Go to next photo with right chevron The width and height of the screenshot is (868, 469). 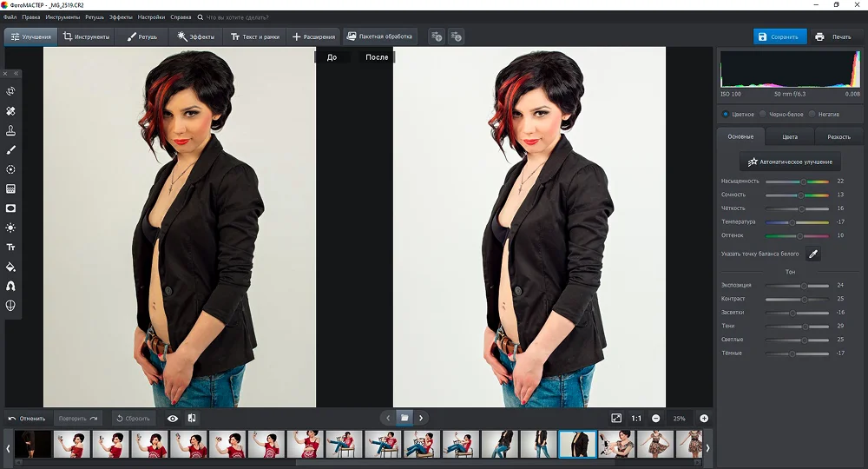(421, 419)
